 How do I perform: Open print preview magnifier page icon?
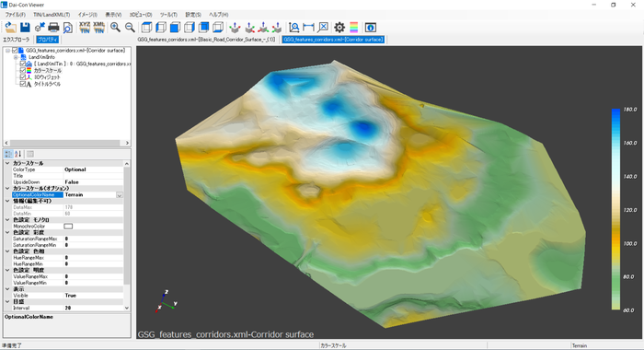pyautogui.click(x=68, y=28)
